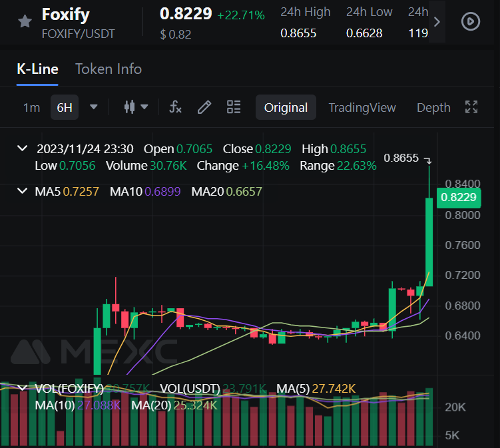The height and width of the screenshot is (448, 500).
Task: Click the Range value 22.63%
Action: coord(356,166)
